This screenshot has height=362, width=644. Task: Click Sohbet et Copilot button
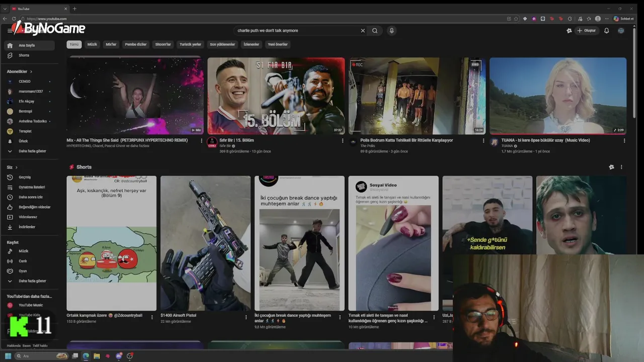click(623, 19)
